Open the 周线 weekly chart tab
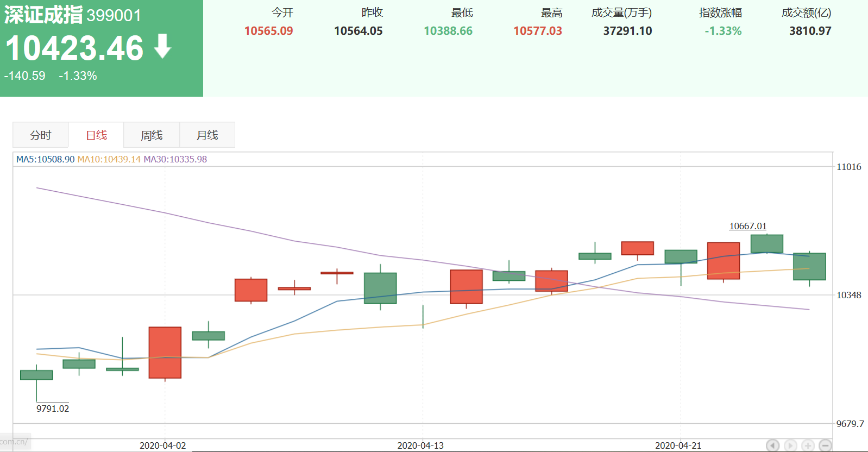Screen dimensions: 868x452 click(152, 135)
